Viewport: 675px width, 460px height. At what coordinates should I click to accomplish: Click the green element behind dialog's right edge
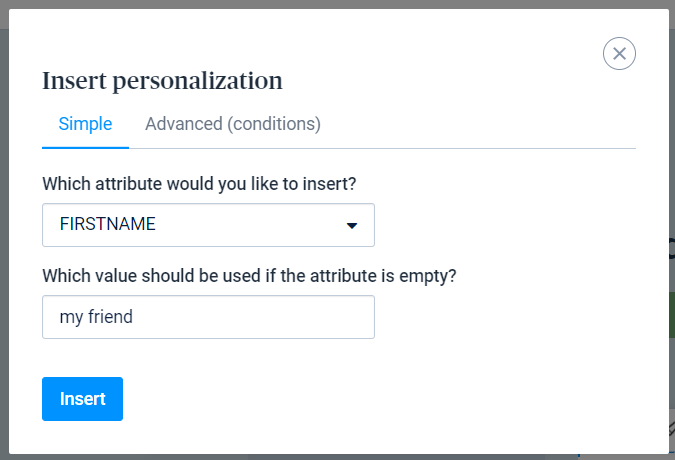click(x=672, y=315)
